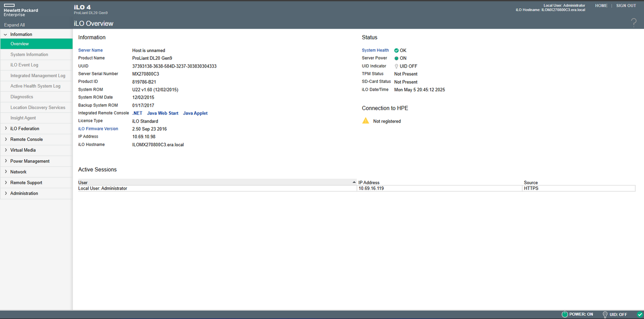Launch the .NET Integrated Remote Console
Screen dimensions: 644x319
tap(137, 113)
